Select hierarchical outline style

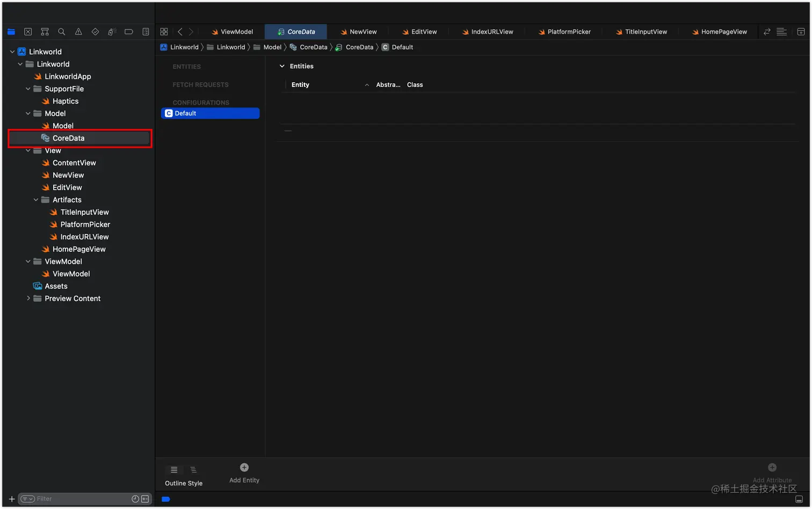193,470
